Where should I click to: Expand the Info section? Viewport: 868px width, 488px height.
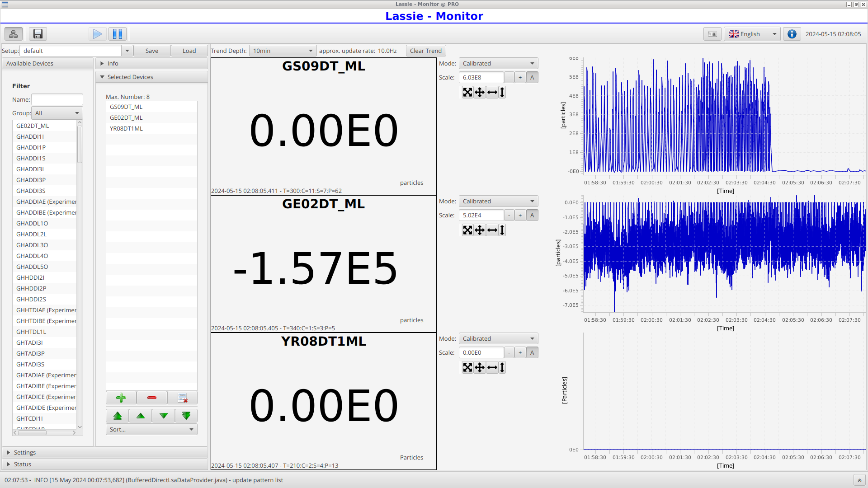tap(151, 64)
